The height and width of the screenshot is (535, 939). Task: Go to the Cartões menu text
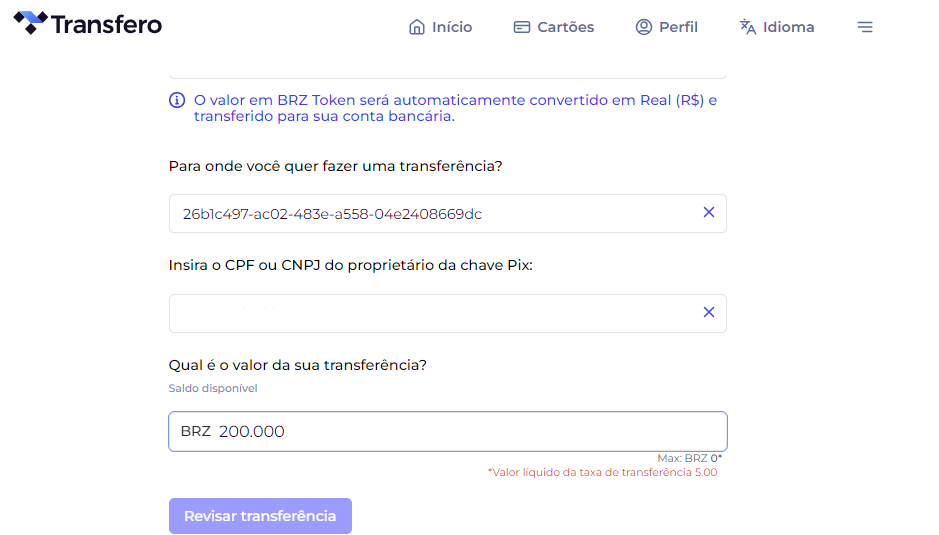(565, 27)
